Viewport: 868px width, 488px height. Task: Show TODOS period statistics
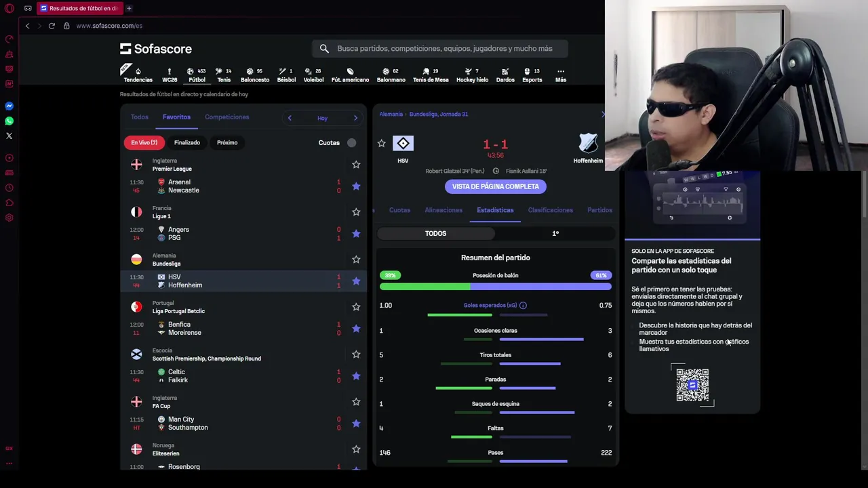click(436, 233)
